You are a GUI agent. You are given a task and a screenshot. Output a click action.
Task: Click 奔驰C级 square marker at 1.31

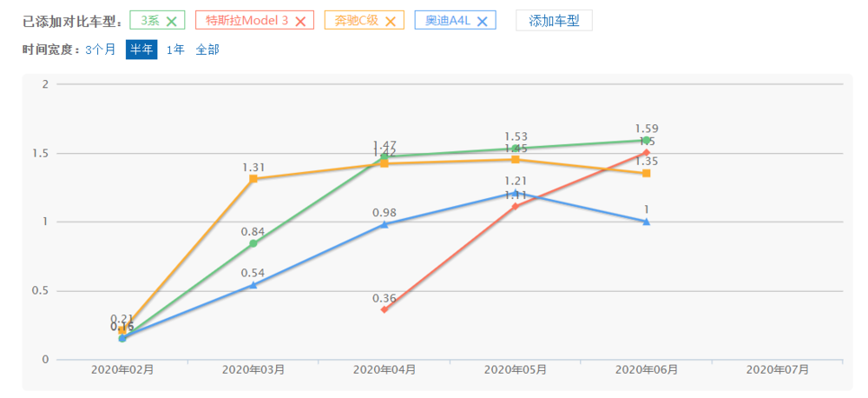[253, 179]
